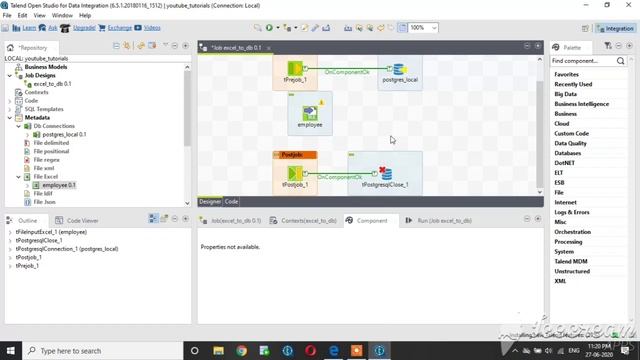Expand tFileInputExcel_1 in Outline
The image size is (640, 360).
point(10,232)
